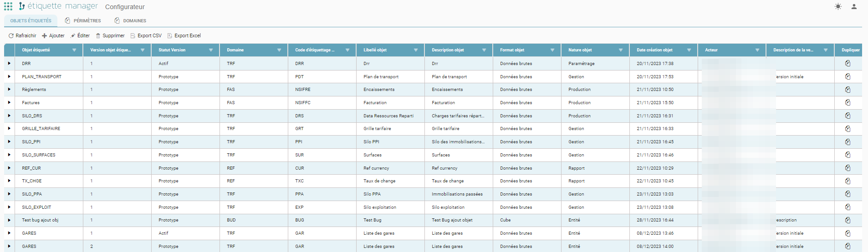Duplicate the SILO_PPA object
The width and height of the screenshot is (868, 252).
coord(848,194)
